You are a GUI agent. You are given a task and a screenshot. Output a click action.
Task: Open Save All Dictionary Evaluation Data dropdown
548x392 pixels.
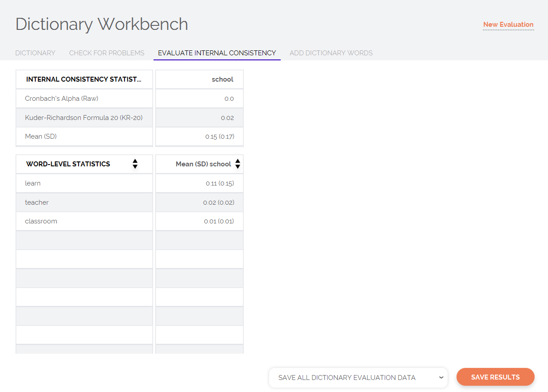click(358, 377)
